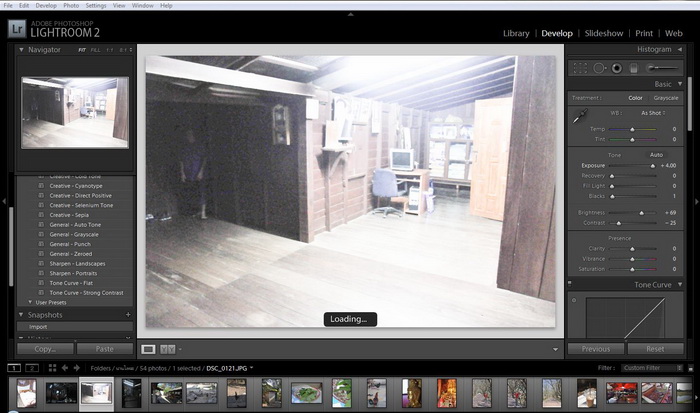Select the Import snapshot entry
The width and height of the screenshot is (700, 413).
(x=75, y=327)
